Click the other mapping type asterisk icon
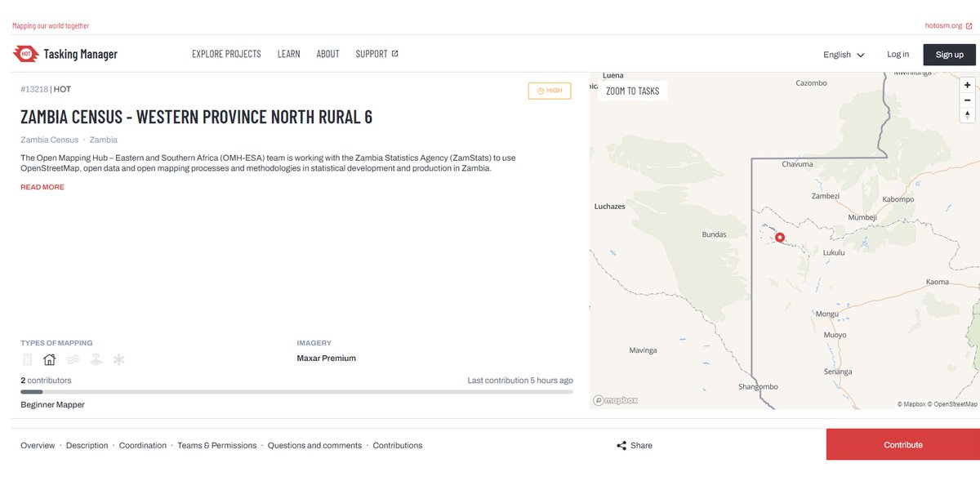 [x=118, y=359]
